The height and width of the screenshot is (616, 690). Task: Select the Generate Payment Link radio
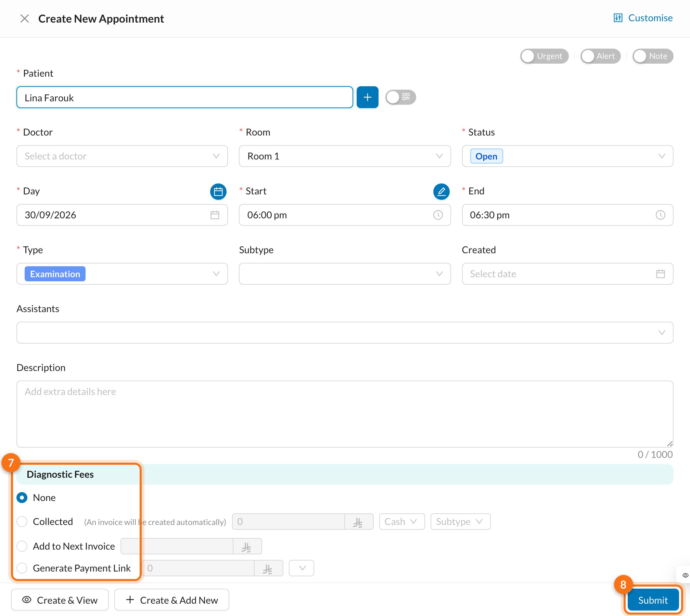pos(22,568)
